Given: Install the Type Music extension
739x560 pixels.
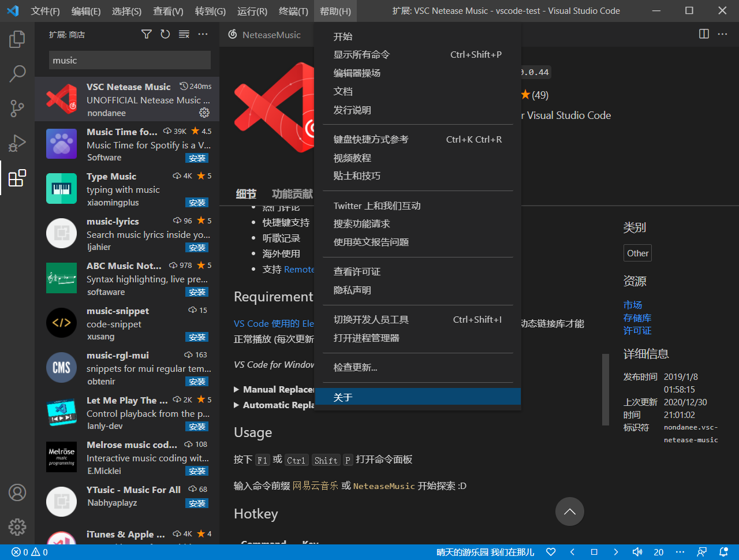Looking at the screenshot, I should coord(197,203).
